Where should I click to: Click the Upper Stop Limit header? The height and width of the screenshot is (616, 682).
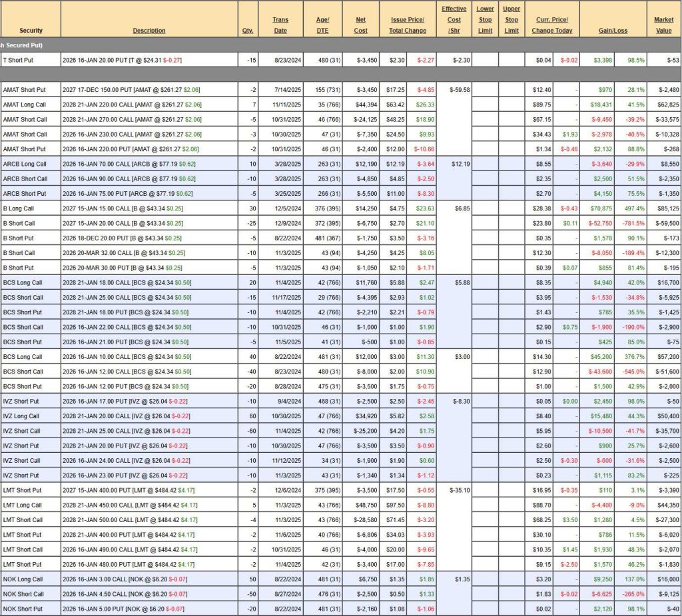coord(511,19)
